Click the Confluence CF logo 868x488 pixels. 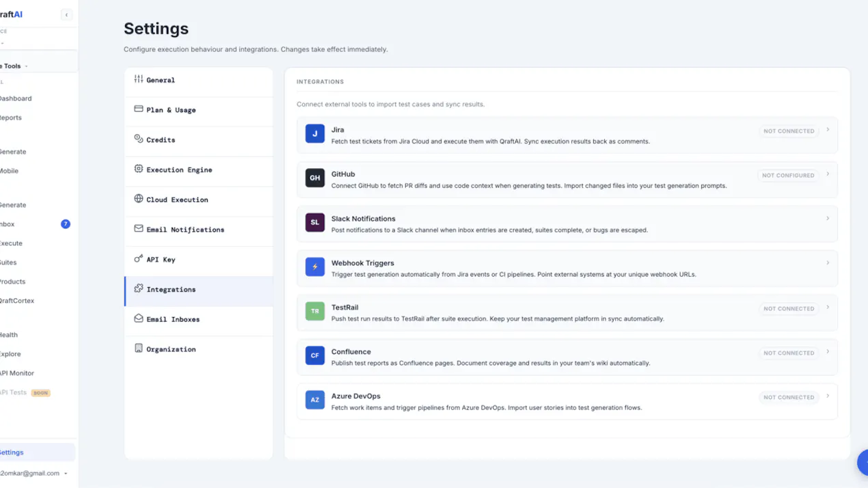pyautogui.click(x=315, y=355)
